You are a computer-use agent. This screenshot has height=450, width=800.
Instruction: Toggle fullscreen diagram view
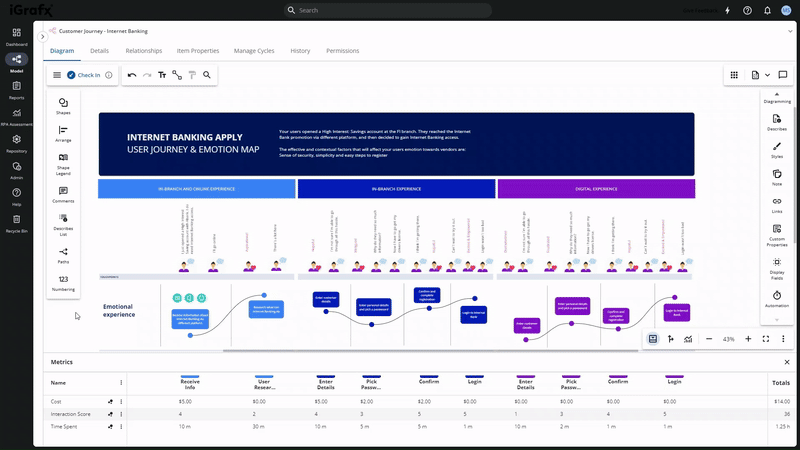(766, 339)
